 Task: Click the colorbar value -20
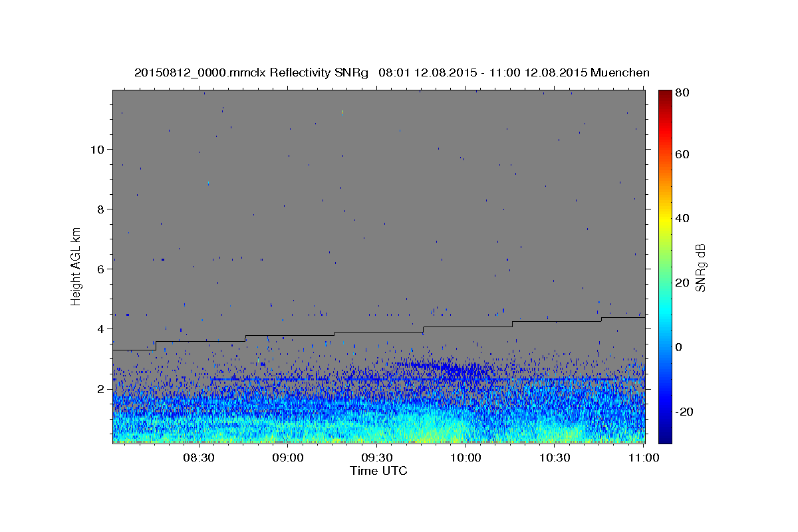685,412
